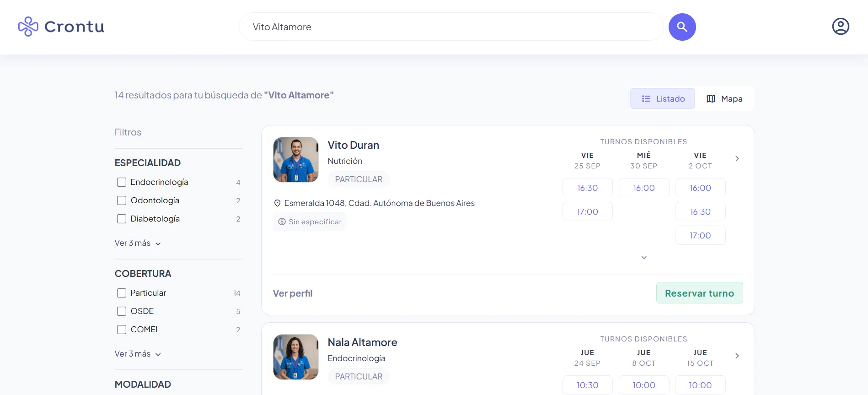Click the Vito Duran doctor name

click(354, 145)
